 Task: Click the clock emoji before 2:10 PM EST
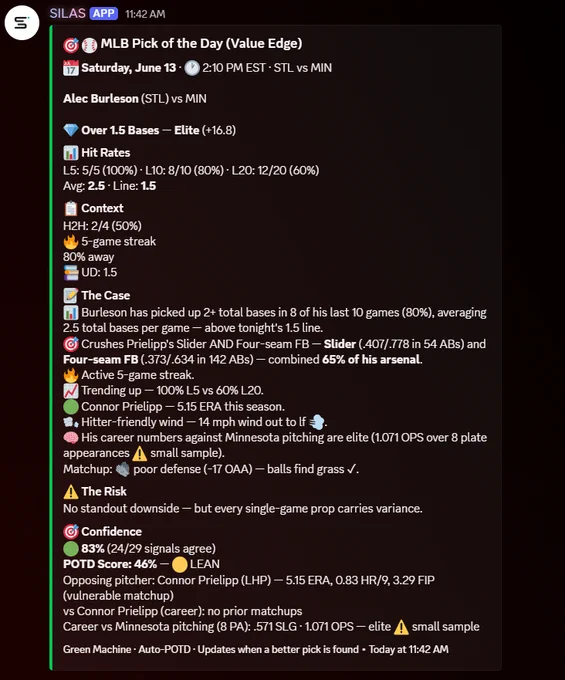pyautogui.click(x=192, y=68)
